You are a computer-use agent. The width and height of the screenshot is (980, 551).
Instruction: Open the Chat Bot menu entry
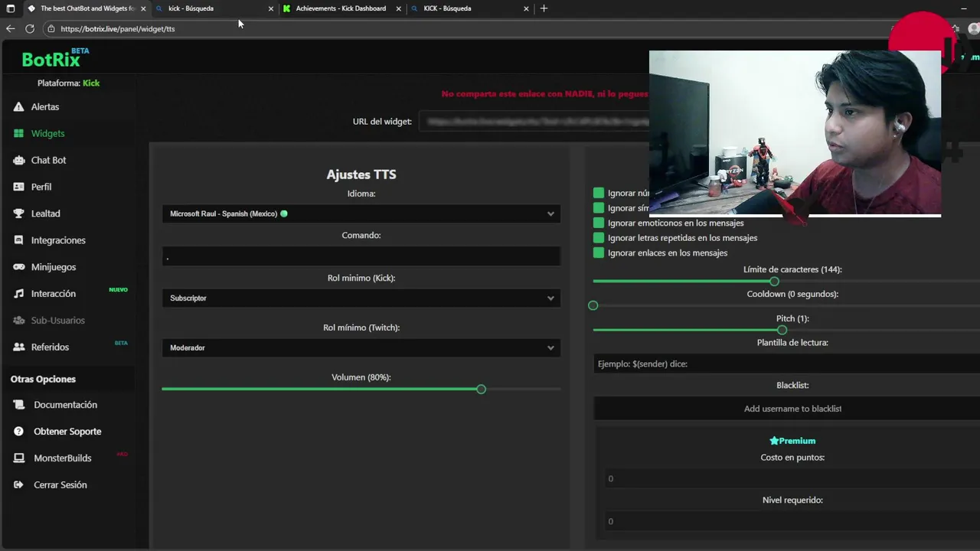[48, 160]
